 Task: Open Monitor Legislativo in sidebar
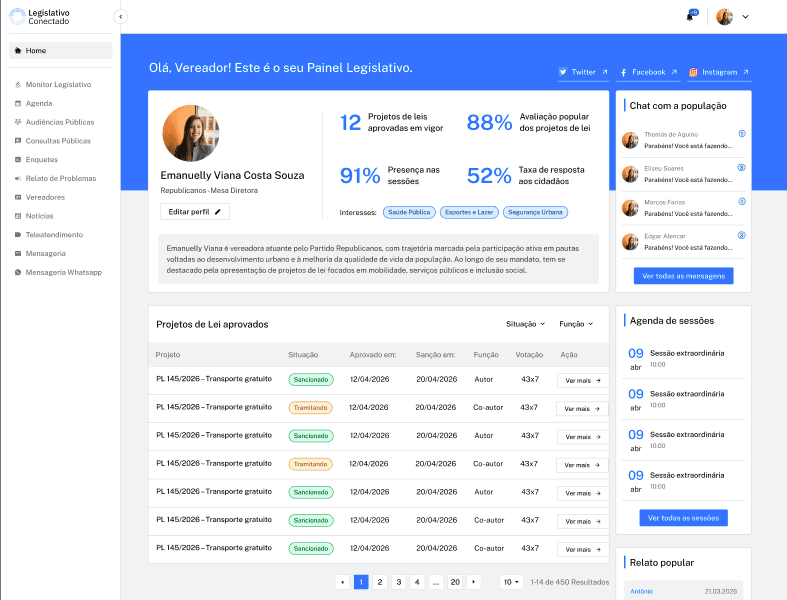(x=60, y=84)
